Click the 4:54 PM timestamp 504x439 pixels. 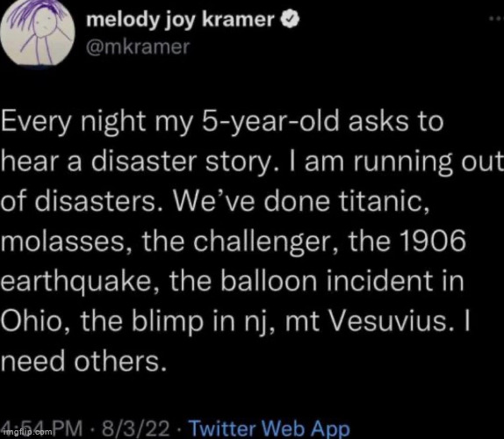[43, 428]
